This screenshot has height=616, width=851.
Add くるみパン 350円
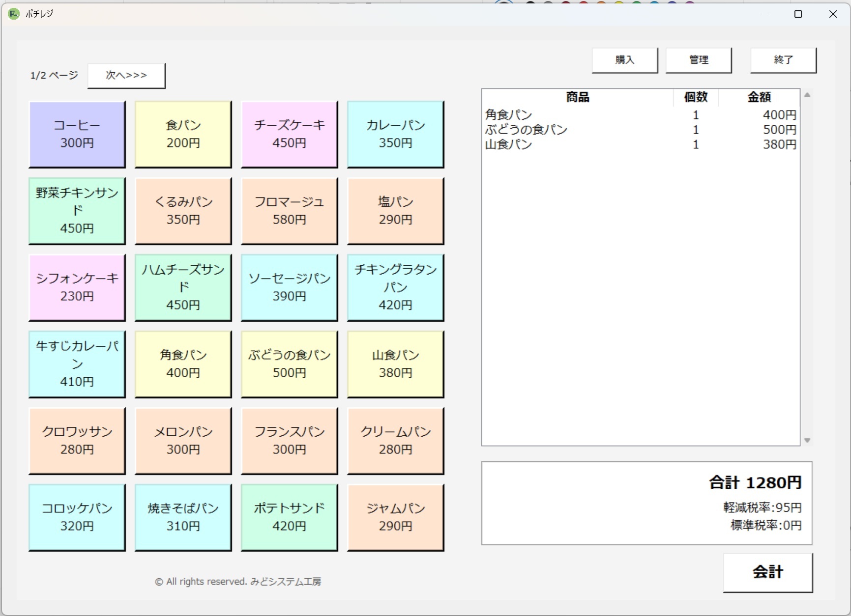click(x=183, y=211)
